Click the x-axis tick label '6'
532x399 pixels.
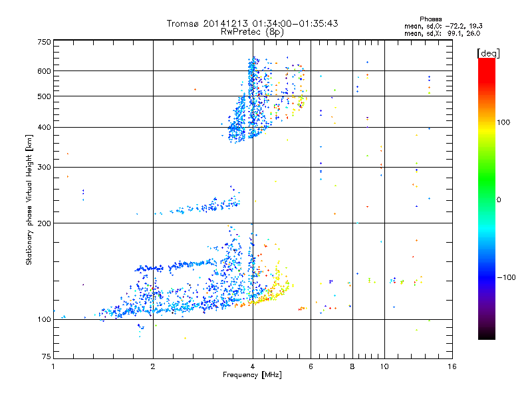click(x=311, y=366)
